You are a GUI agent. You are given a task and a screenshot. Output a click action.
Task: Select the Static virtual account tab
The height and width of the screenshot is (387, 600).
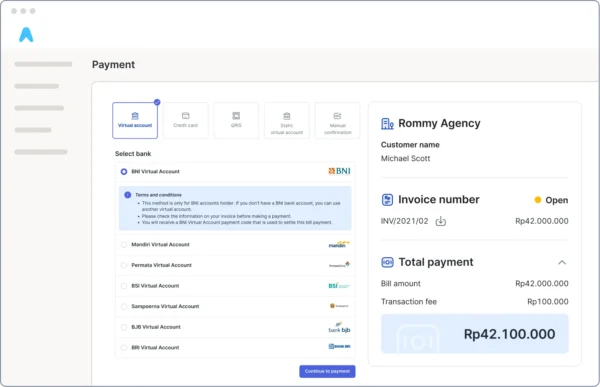(x=287, y=120)
